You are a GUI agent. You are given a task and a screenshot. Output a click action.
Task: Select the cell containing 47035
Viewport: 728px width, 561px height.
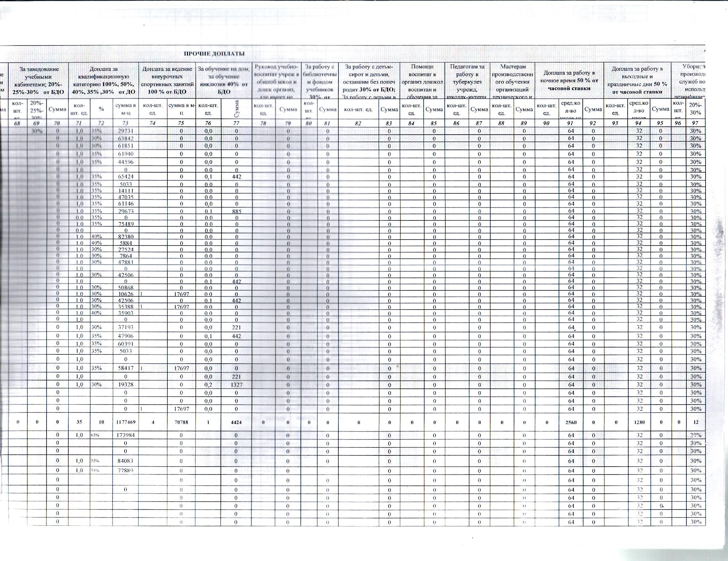[x=126, y=198]
